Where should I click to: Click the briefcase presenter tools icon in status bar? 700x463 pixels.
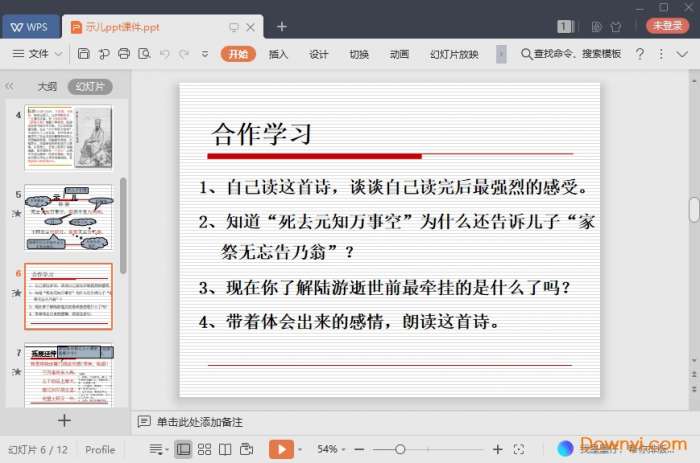[x=246, y=449]
